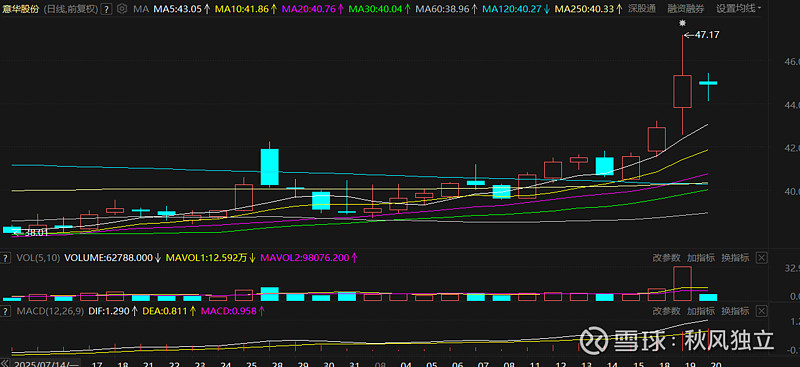Open the 设置均线 dropdown

(739, 9)
